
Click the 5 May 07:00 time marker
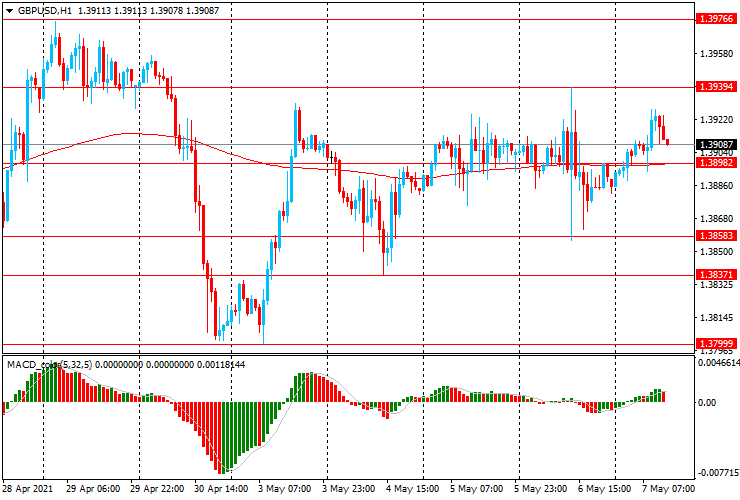point(476,489)
